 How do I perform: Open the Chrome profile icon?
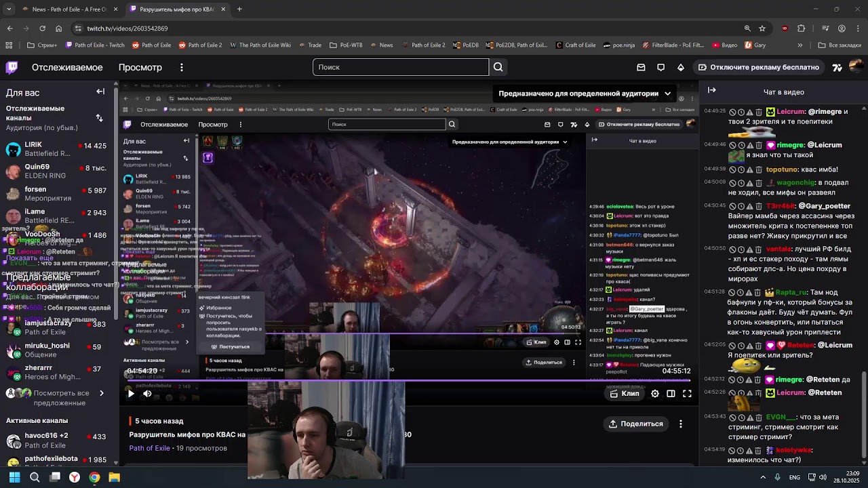pyautogui.click(x=842, y=28)
